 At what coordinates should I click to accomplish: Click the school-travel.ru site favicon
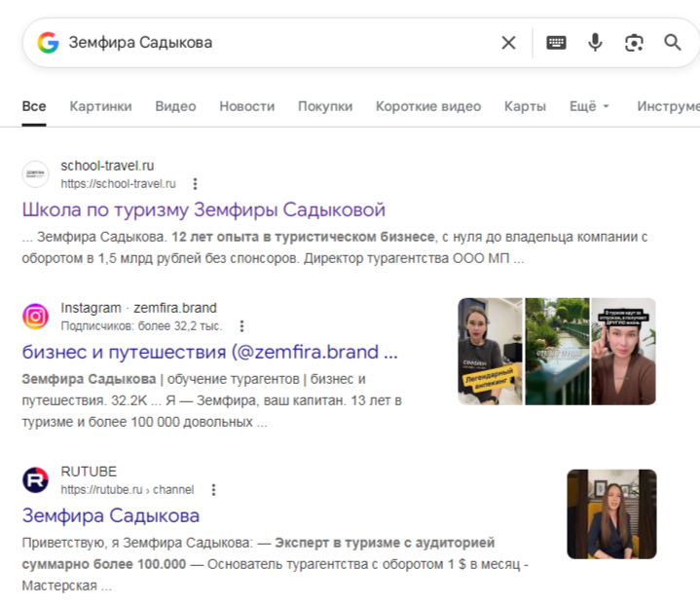point(36,174)
